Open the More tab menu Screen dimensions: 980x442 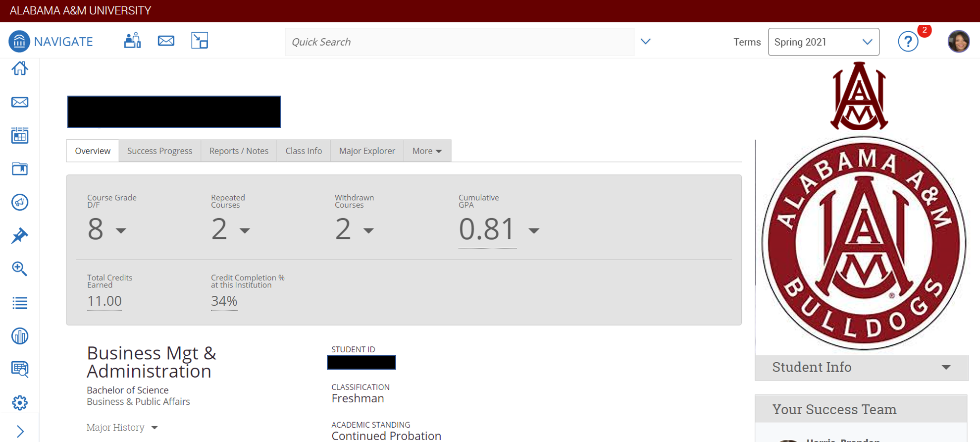(427, 151)
